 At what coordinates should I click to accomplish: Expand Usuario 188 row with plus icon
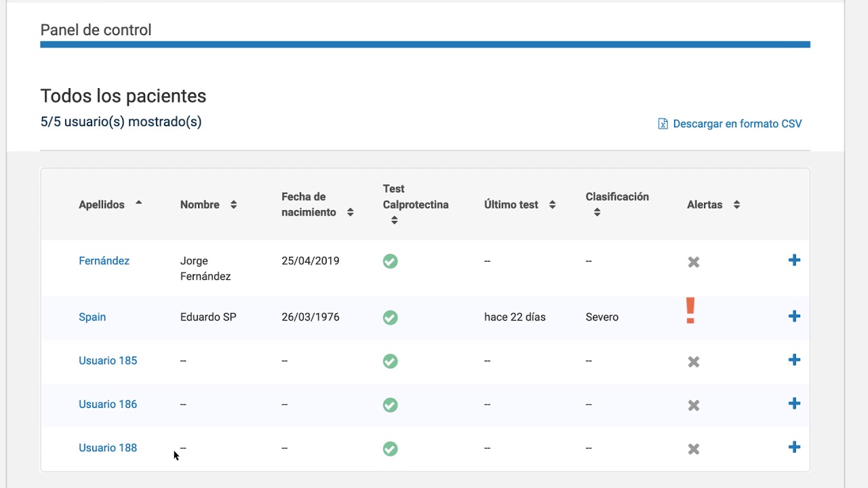(x=794, y=447)
